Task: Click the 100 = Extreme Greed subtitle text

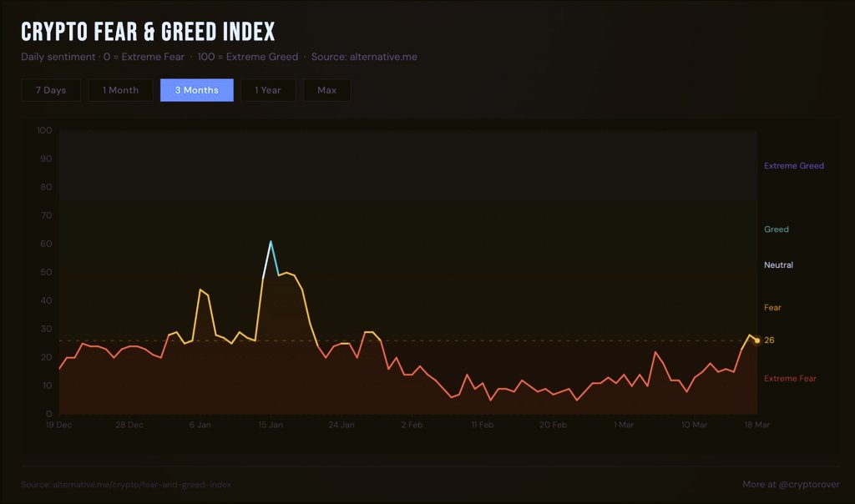Action: [x=248, y=57]
